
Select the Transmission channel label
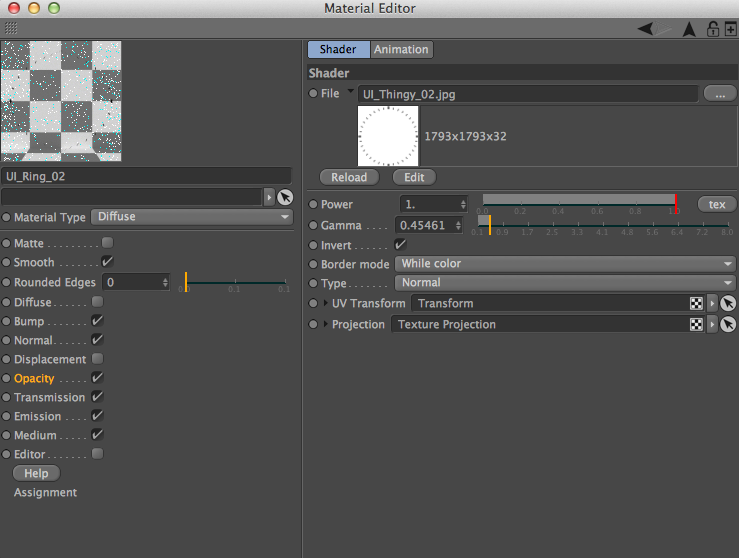point(49,397)
